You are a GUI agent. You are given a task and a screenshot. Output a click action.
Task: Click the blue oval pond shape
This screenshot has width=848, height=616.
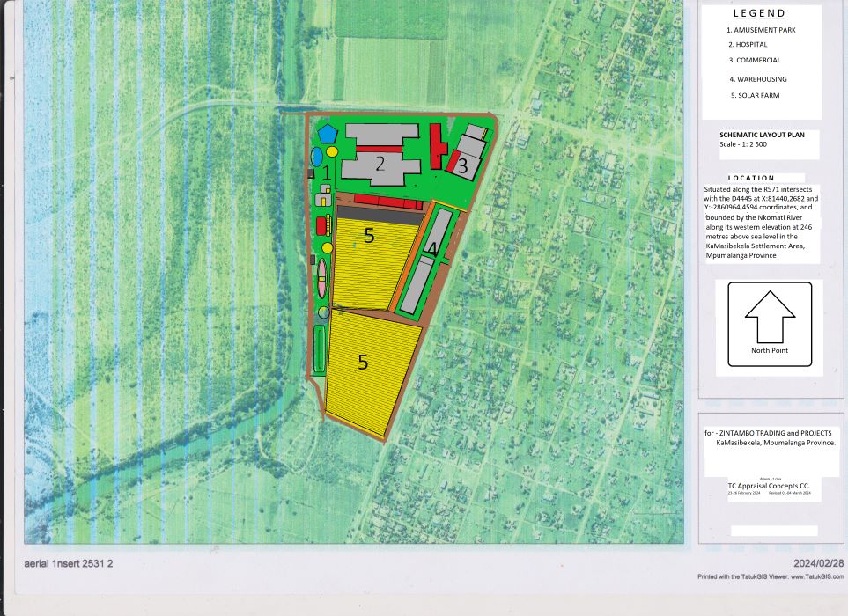pos(317,158)
